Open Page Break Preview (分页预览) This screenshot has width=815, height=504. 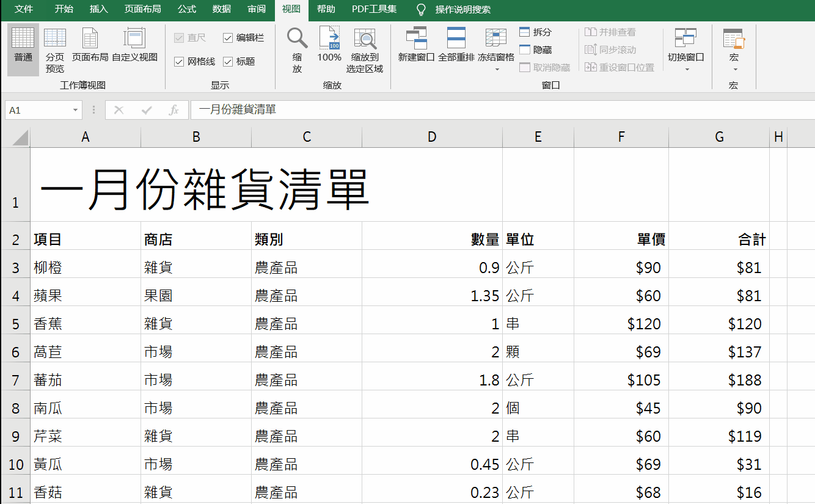coord(55,49)
